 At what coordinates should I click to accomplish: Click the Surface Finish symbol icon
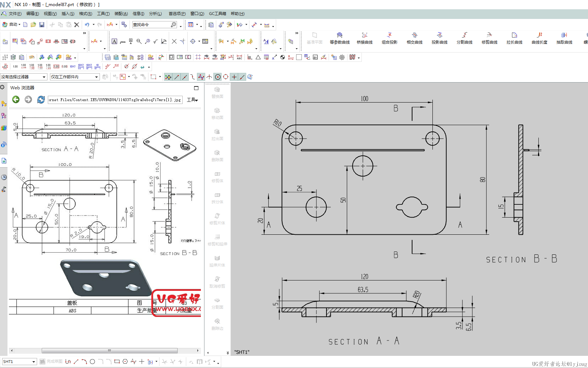point(156,41)
